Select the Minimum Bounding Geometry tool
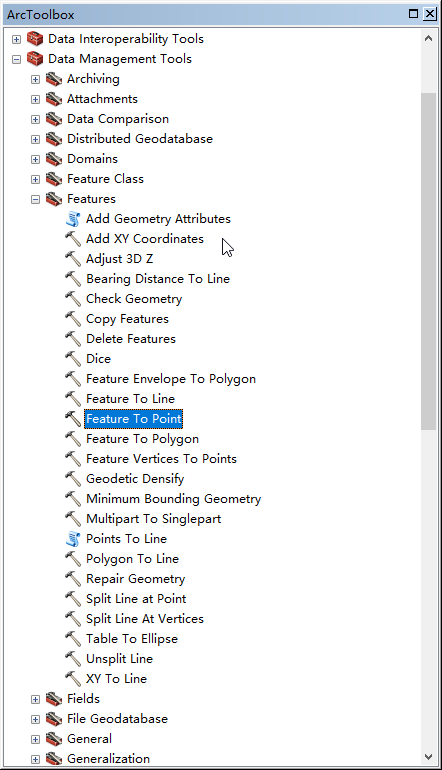Viewport: 442px width, 770px height. [x=173, y=498]
